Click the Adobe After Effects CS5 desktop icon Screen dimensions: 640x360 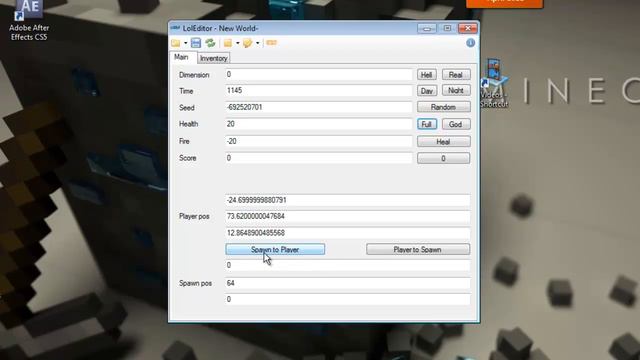click(x=29, y=20)
